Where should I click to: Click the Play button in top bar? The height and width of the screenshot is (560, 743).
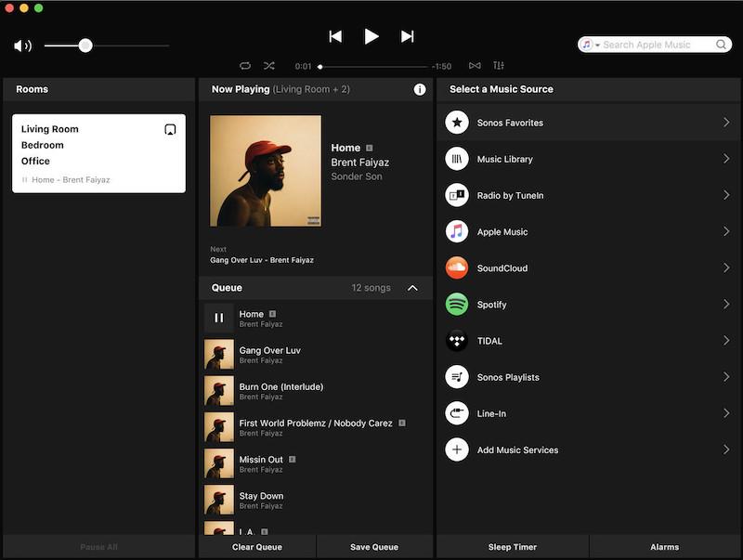pyautogui.click(x=371, y=36)
